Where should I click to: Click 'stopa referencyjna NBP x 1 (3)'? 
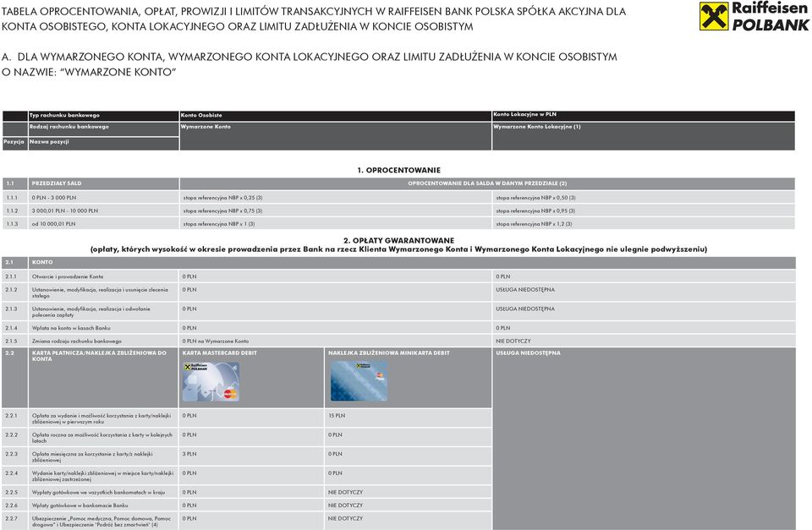(219, 224)
